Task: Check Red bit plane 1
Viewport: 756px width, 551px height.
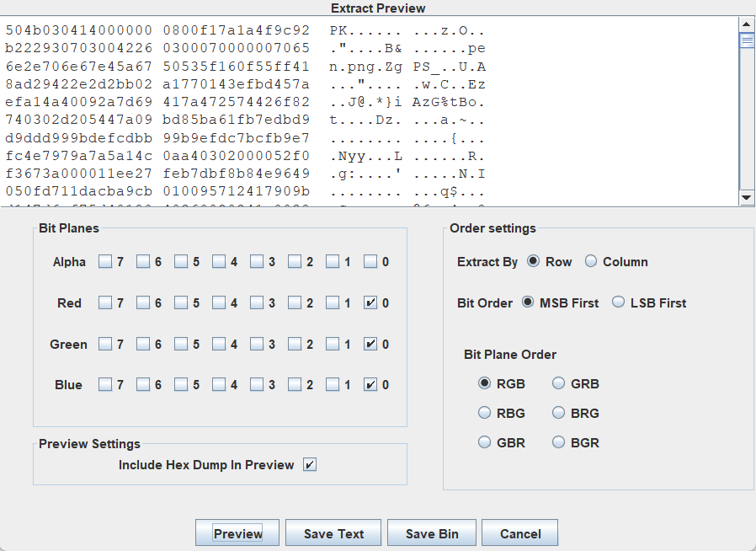Action: point(333,302)
